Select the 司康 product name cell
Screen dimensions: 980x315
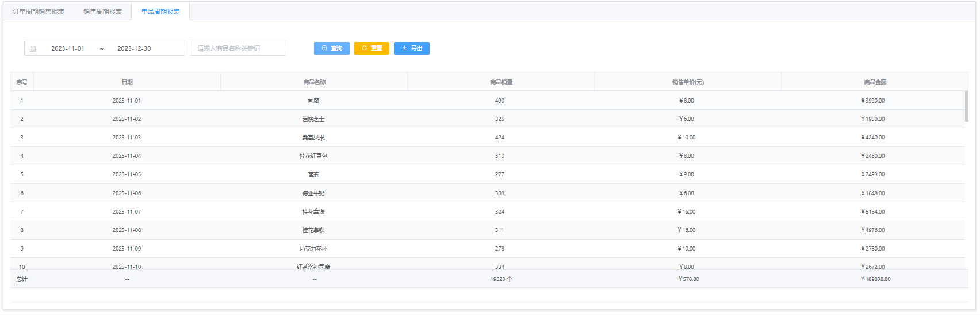click(x=313, y=101)
